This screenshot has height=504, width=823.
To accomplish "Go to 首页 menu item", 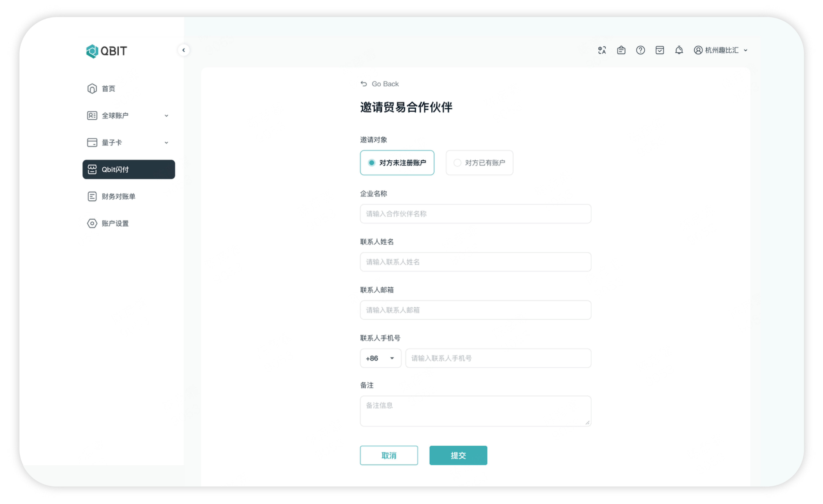I will [x=129, y=88].
